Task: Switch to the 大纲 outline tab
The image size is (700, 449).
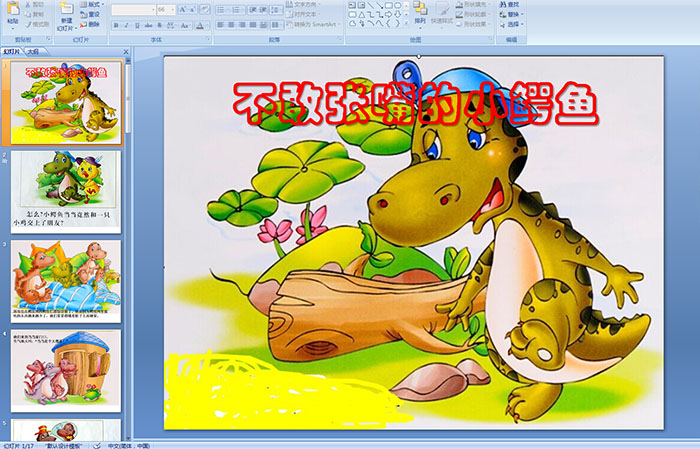Action: pos(33,52)
